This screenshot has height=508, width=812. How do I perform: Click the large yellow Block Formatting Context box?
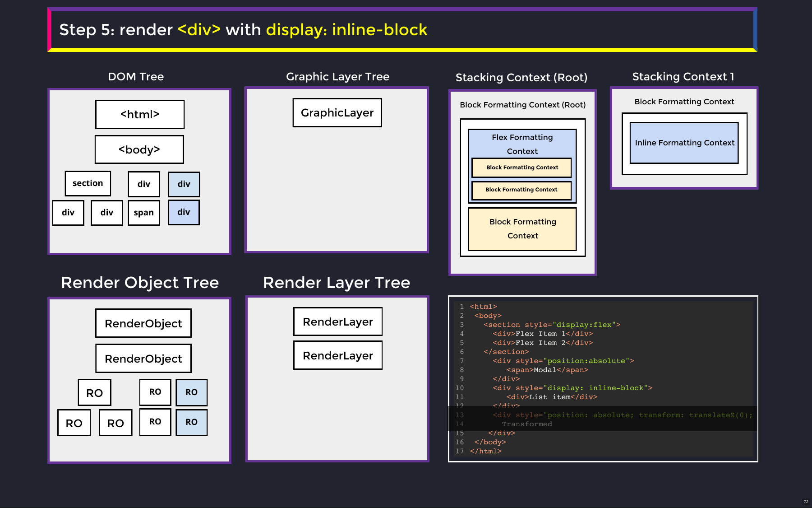522,229
